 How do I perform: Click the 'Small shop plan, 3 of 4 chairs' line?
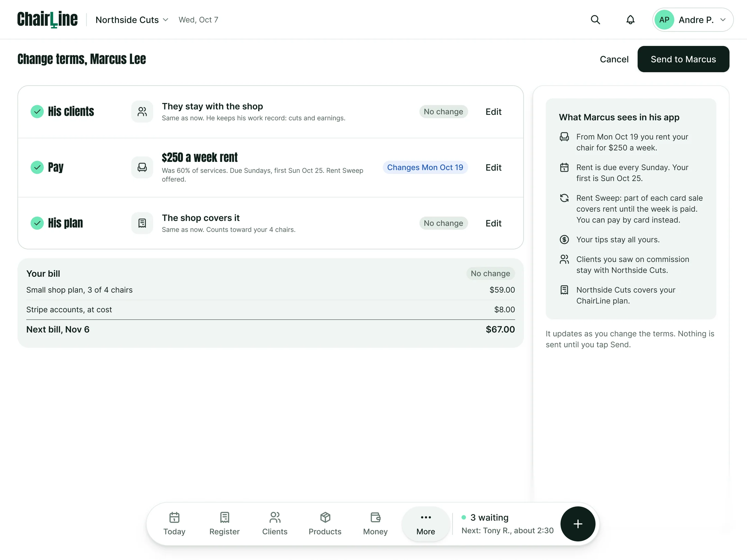[270, 290]
